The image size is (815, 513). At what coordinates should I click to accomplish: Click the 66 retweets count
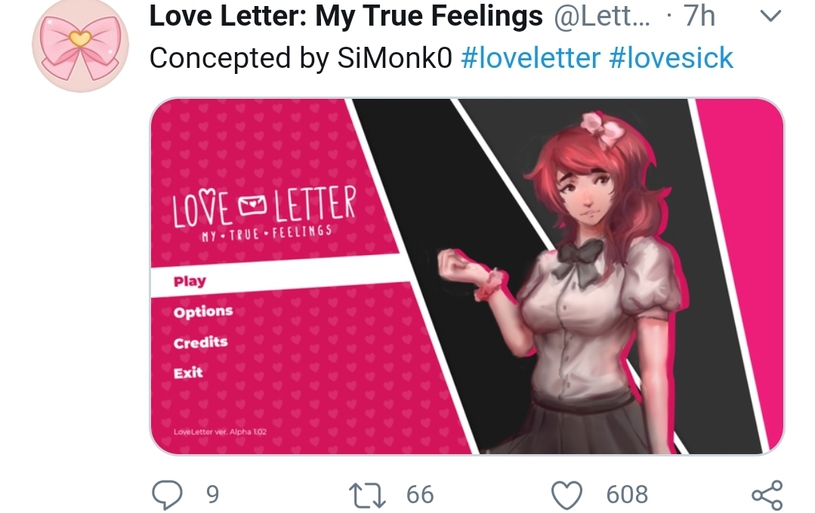tap(420, 494)
